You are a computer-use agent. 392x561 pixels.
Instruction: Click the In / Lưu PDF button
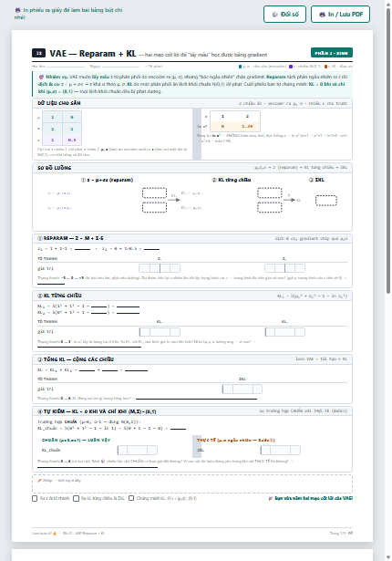[340, 15]
